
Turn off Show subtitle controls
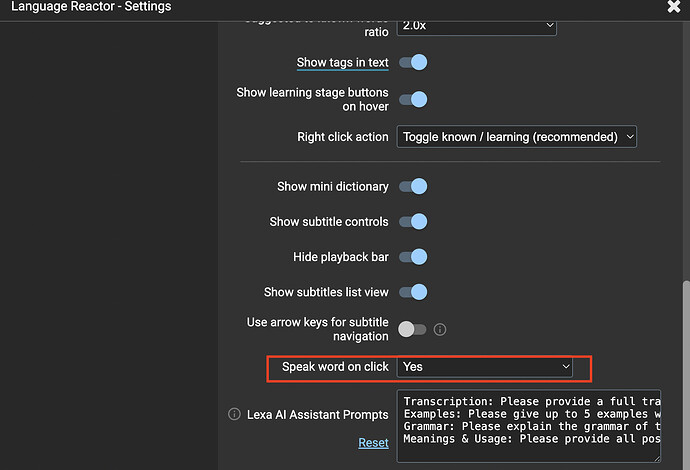(413, 221)
